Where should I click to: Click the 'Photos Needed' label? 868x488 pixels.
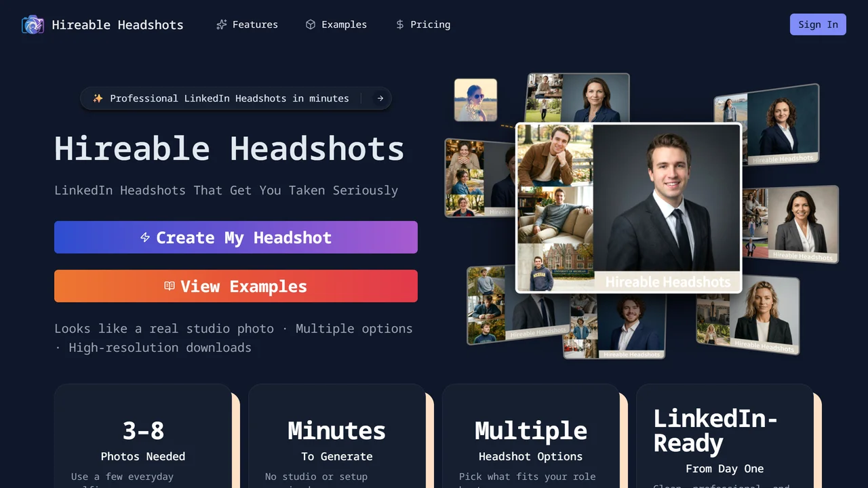pyautogui.click(x=143, y=457)
